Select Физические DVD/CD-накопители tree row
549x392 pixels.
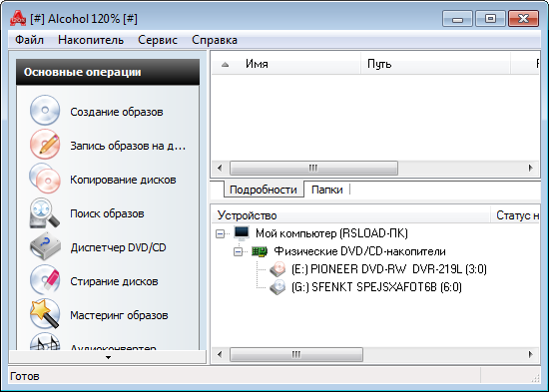pos(359,251)
